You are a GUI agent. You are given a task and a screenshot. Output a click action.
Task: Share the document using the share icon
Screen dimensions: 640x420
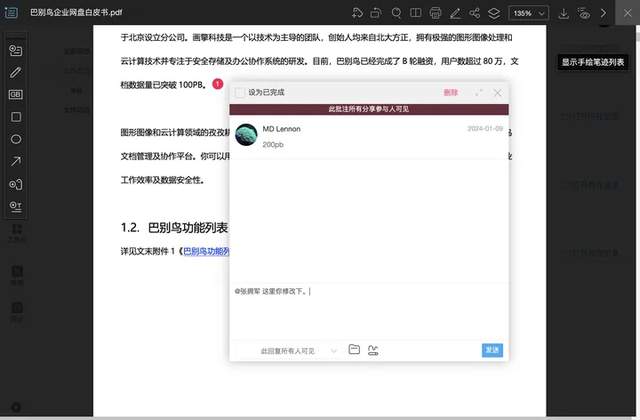click(474, 13)
